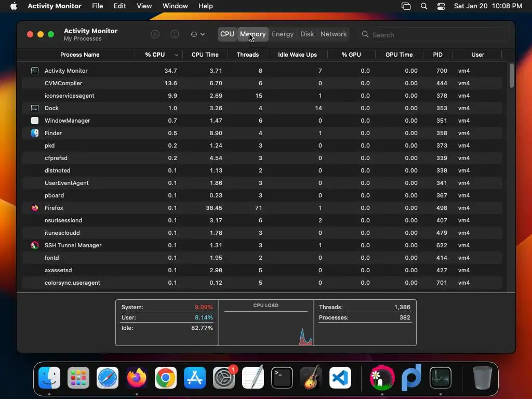The height and width of the screenshot is (399, 532).
Task: Select the iconservicesagent process row
Action: pyautogui.click(x=262, y=96)
